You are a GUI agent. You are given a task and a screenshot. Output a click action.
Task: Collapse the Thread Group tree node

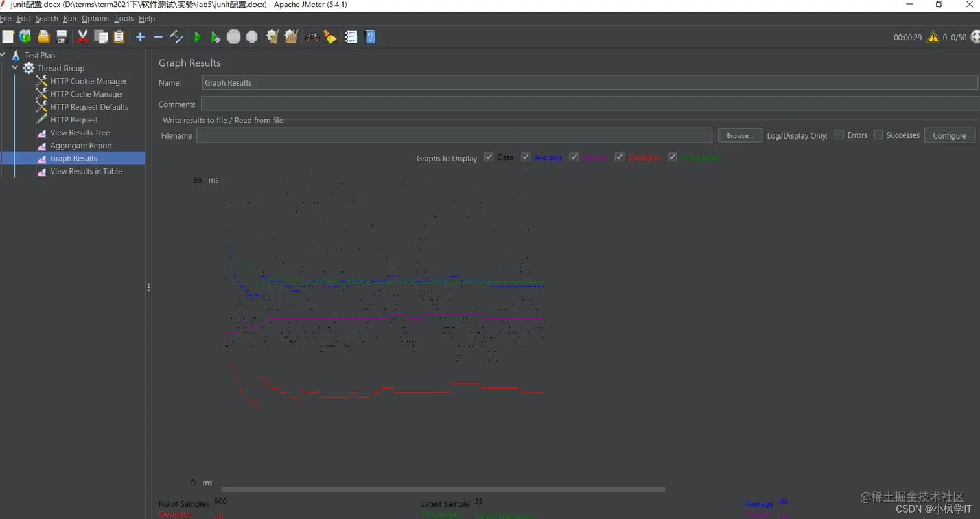(x=14, y=68)
